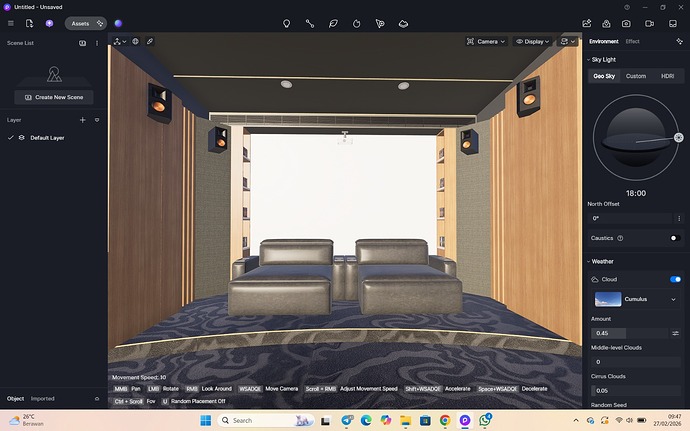Click the camera capture icon at top right
Screen dimensions: 690x431
[626, 23]
